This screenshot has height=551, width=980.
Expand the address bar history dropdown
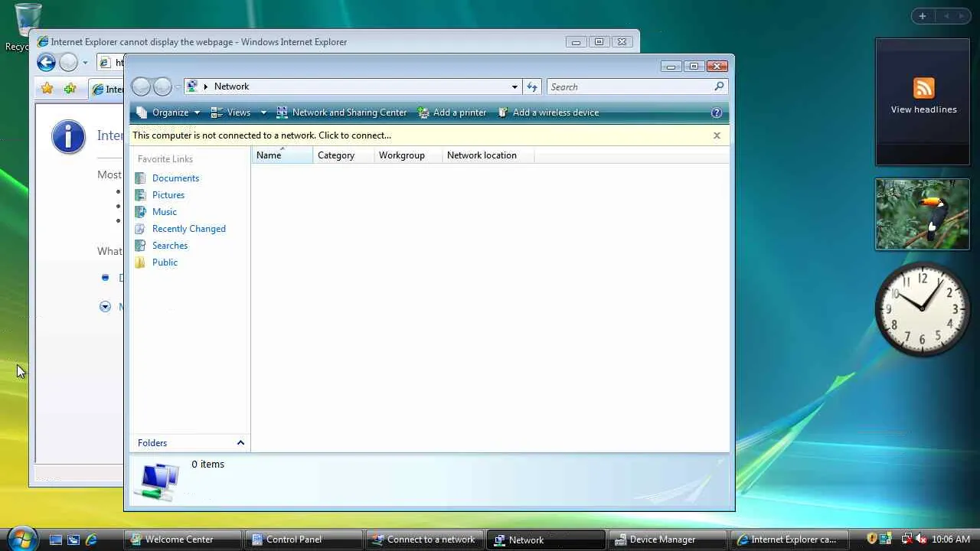click(x=514, y=86)
